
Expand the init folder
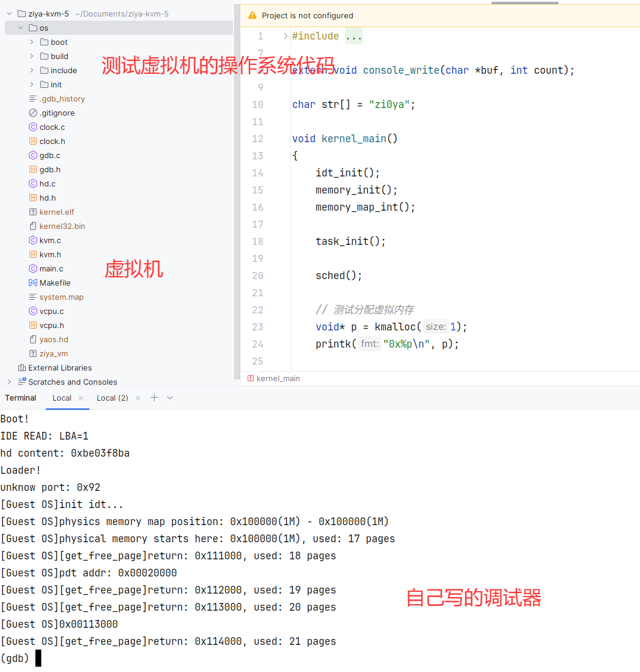[32, 84]
